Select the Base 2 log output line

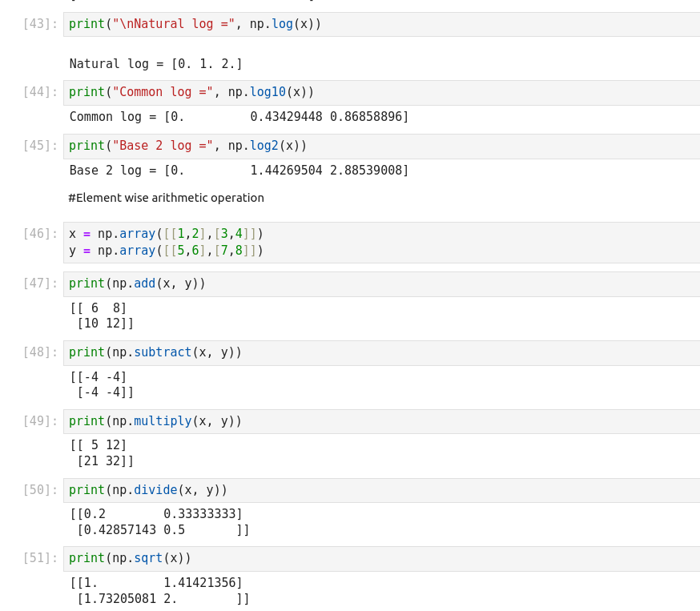[239, 171]
